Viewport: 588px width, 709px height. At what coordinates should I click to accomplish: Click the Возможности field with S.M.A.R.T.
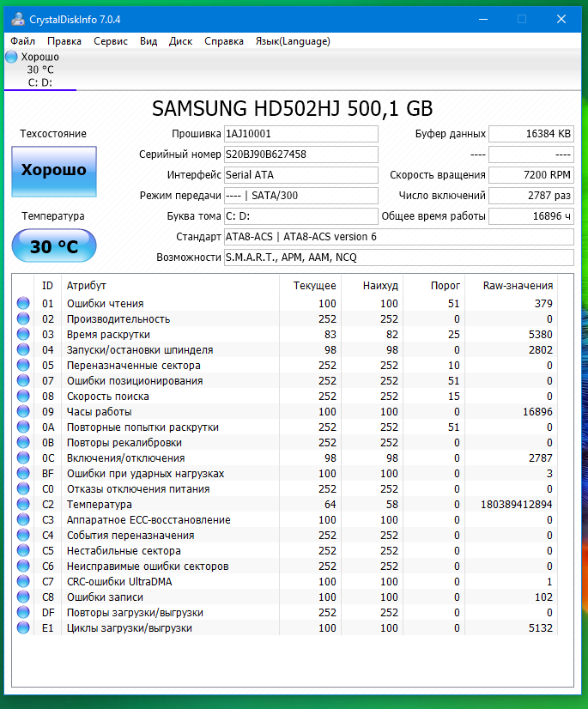click(x=399, y=258)
